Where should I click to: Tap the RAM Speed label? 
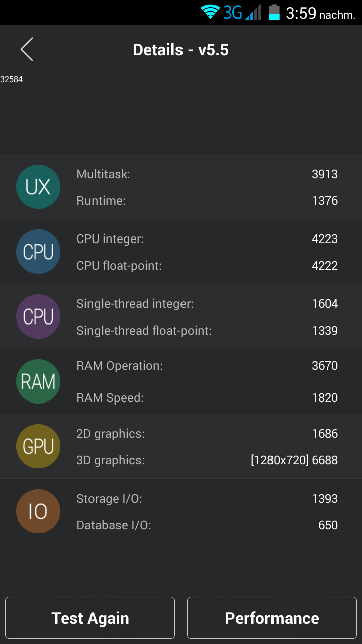(x=110, y=398)
